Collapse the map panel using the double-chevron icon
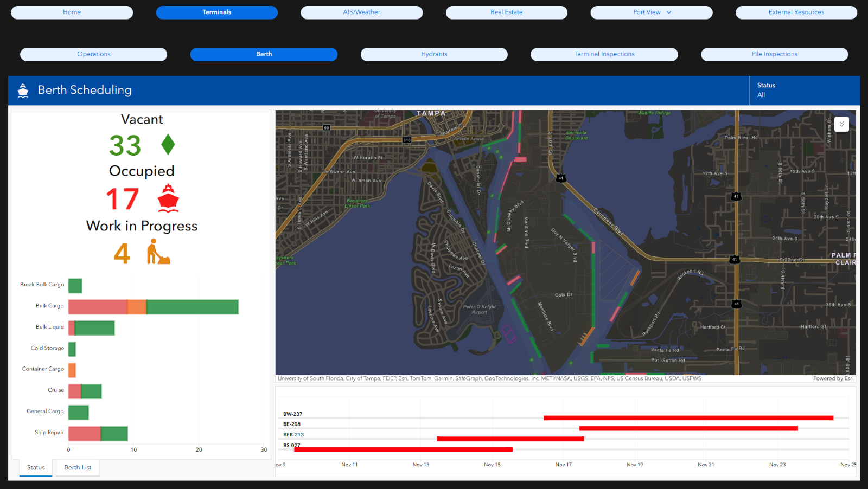Image resolution: width=868 pixels, height=489 pixels. click(841, 124)
